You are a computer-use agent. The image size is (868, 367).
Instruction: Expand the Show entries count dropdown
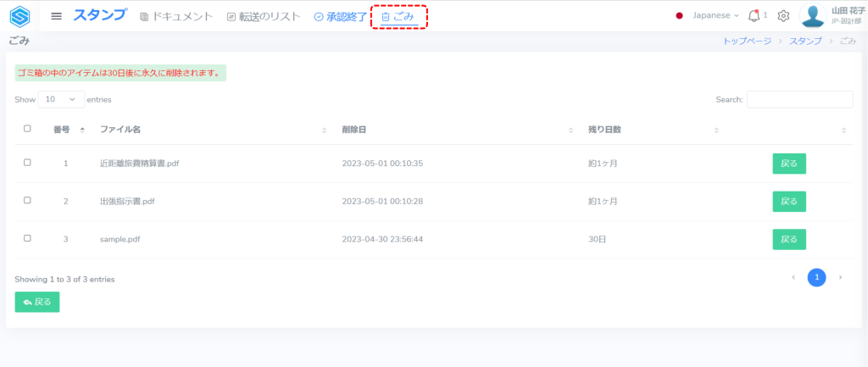(61, 99)
